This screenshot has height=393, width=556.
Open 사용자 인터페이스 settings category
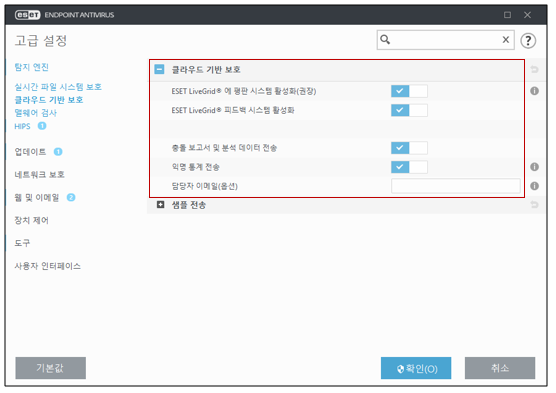pos(48,266)
